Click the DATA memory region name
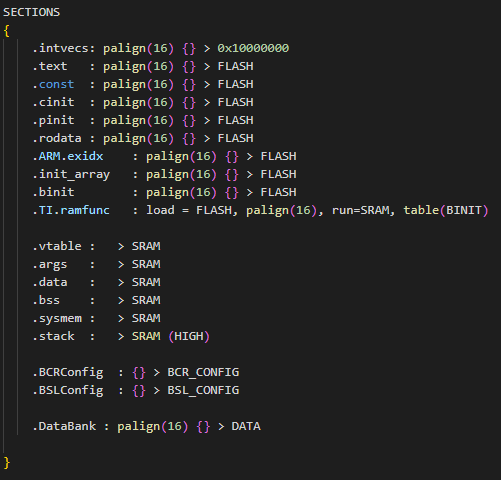Image resolution: width=501 pixels, height=480 pixels. [246, 426]
